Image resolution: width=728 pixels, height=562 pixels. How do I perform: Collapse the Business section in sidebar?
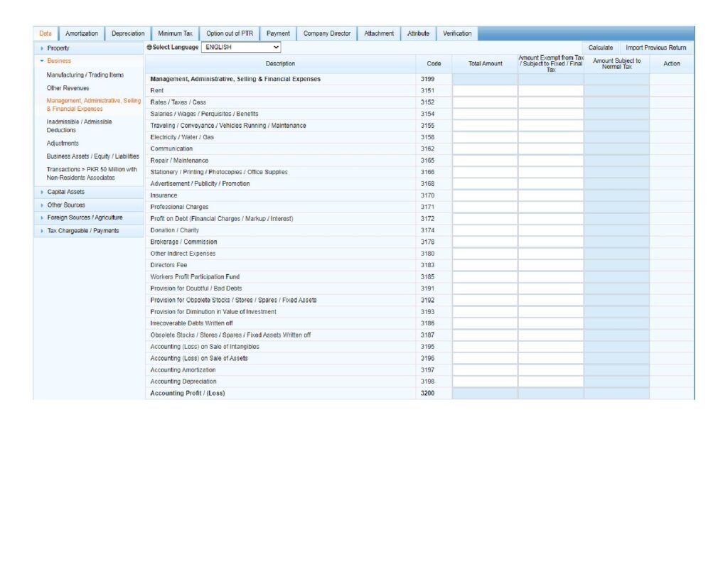click(59, 61)
